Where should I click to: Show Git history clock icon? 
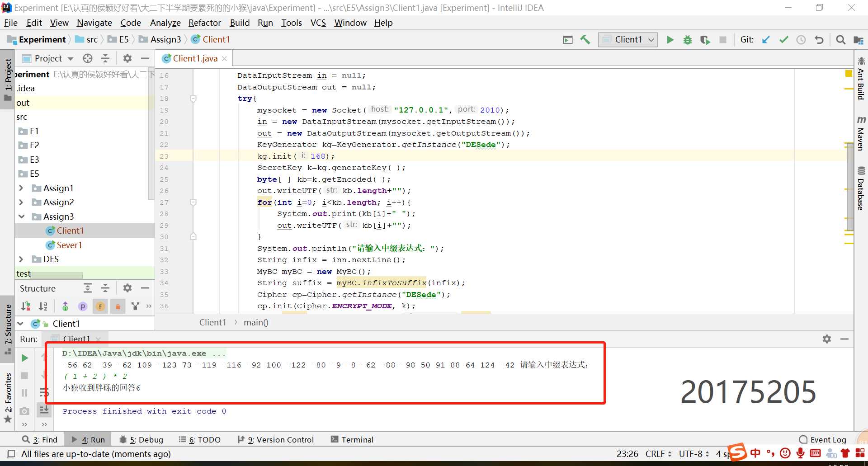pos(801,40)
